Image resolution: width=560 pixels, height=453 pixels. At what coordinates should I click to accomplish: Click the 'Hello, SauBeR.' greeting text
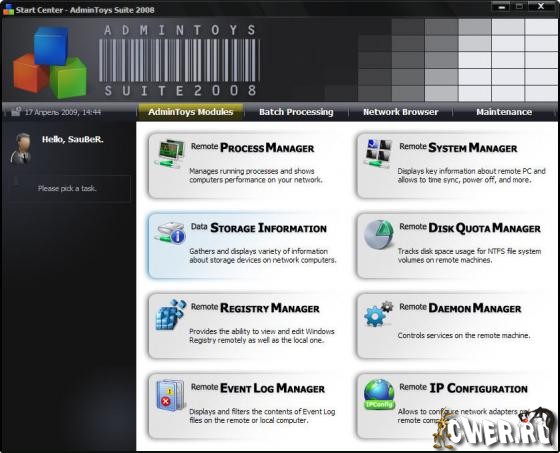pos(72,139)
